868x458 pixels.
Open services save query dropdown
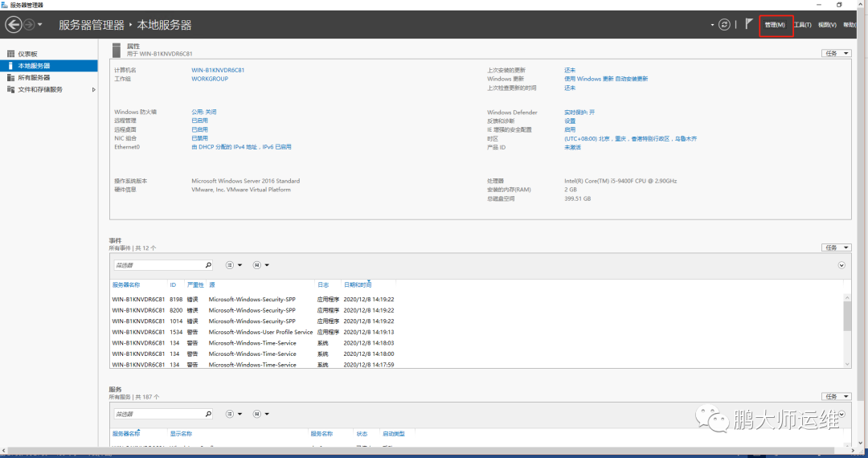(x=260, y=414)
